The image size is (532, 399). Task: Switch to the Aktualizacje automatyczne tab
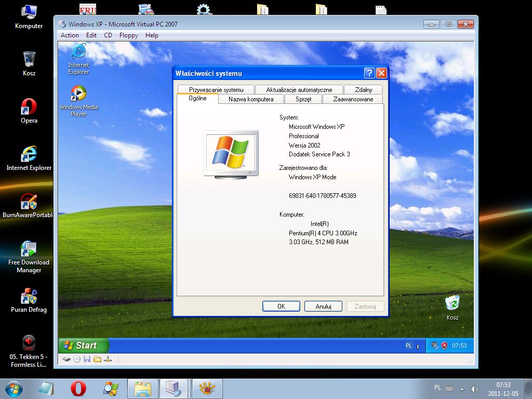point(299,89)
